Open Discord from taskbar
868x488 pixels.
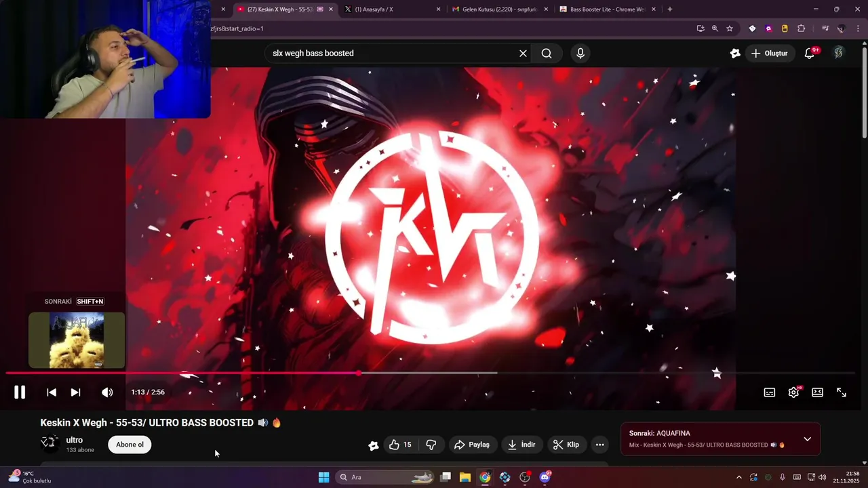pos(545,477)
